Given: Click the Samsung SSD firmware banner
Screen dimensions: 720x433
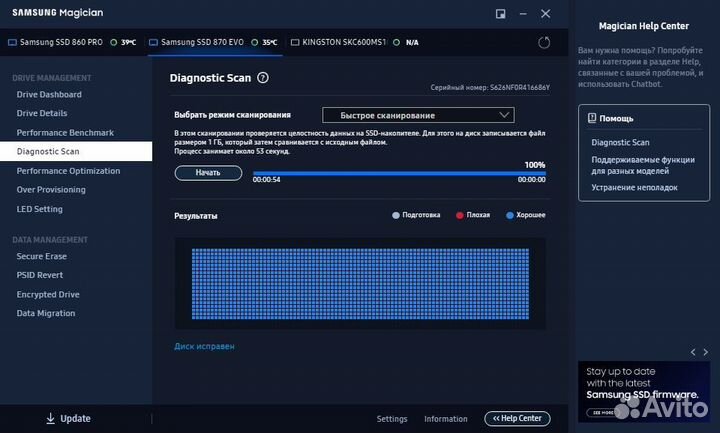Looking at the screenshot, I should click(x=644, y=392).
